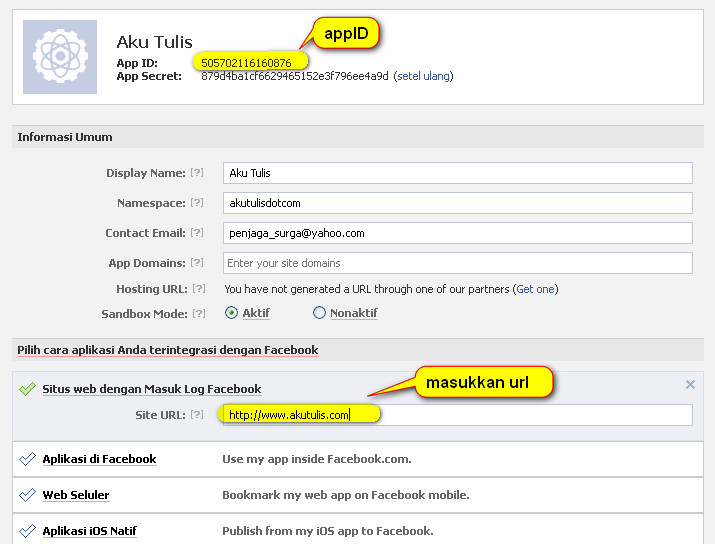Open the help tooltip next to Namespace
Screen dimensions: 715x544
click(x=197, y=203)
